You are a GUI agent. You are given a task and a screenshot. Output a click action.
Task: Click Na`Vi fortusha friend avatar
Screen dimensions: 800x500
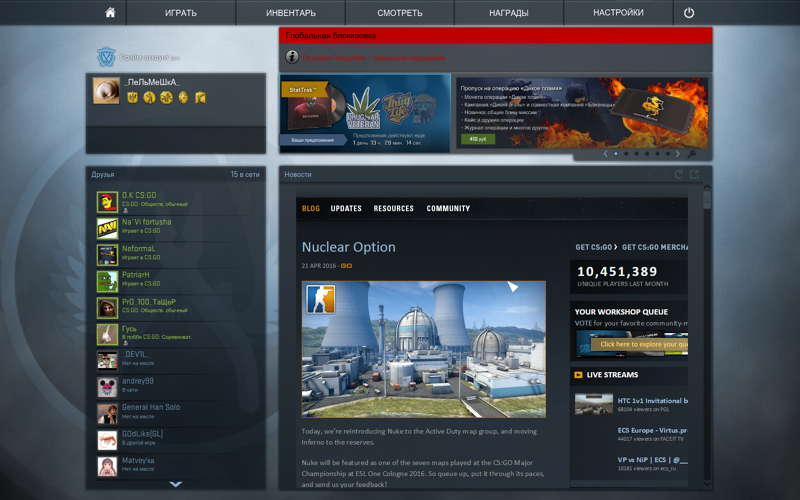pyautogui.click(x=107, y=229)
